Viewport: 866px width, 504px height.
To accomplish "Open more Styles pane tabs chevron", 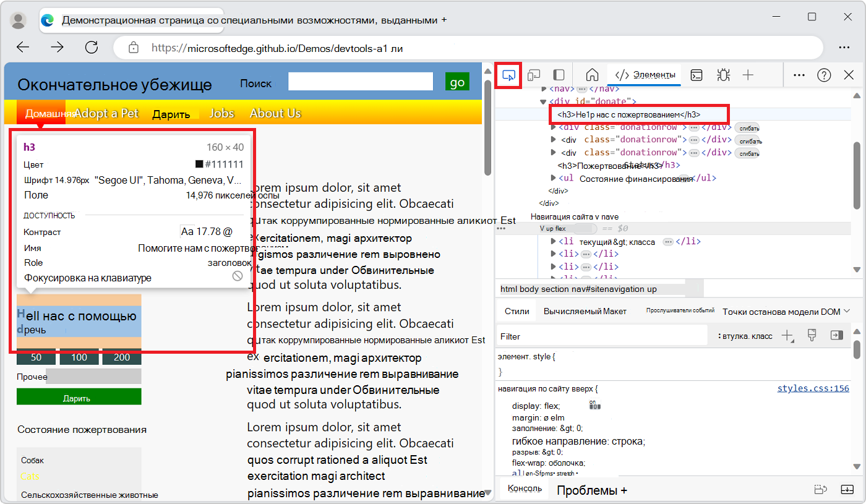I will point(847,312).
